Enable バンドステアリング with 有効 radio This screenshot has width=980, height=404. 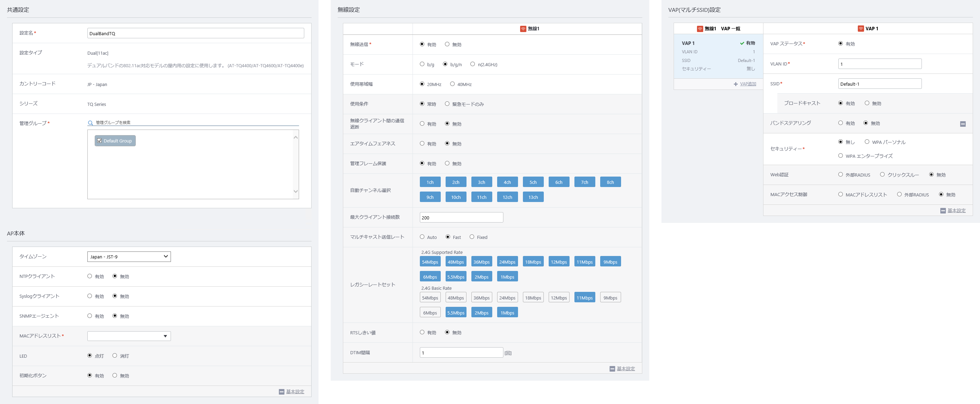(840, 123)
